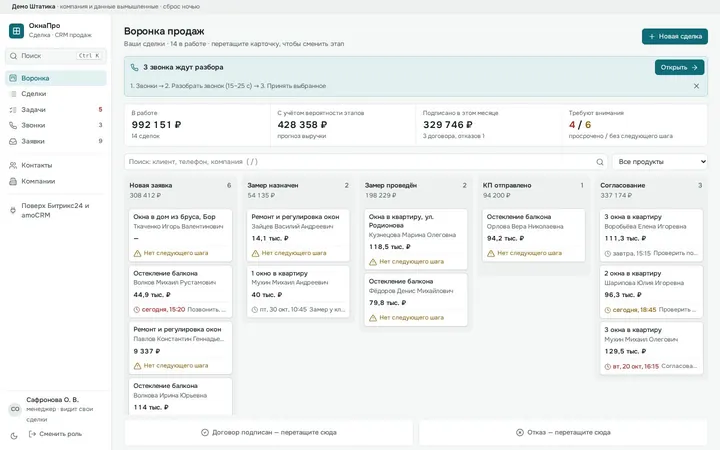Click the magnifier icon in deals search
The image size is (720, 450).
pyautogui.click(x=600, y=162)
